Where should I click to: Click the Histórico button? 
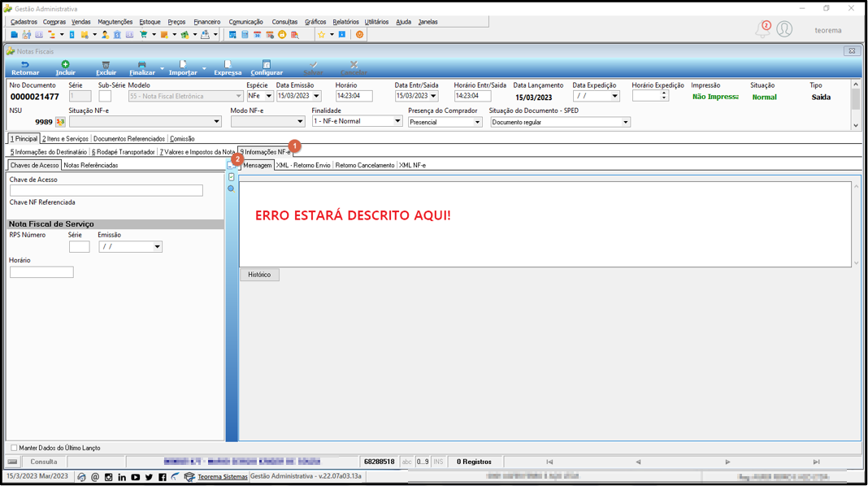(x=259, y=275)
